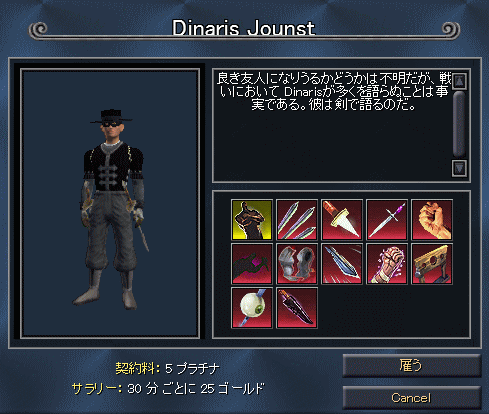Click the description scroll down arrow

point(459,168)
